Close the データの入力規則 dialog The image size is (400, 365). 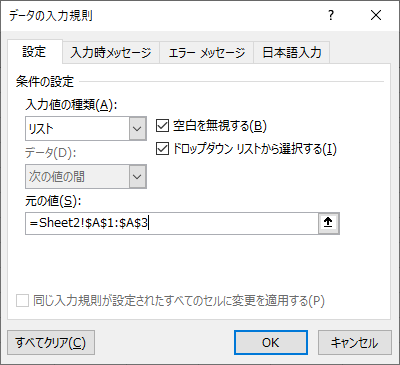[376, 15]
